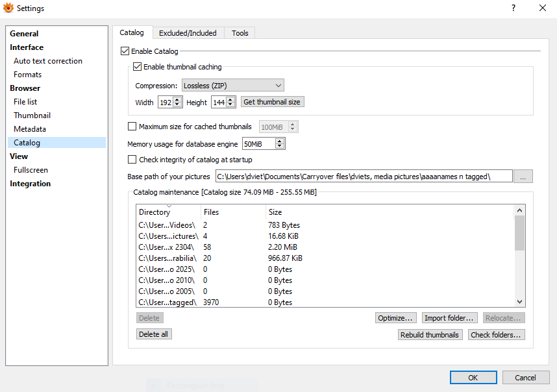Increase thumbnail Width using up arrow
The image size is (557, 392).
177,99
